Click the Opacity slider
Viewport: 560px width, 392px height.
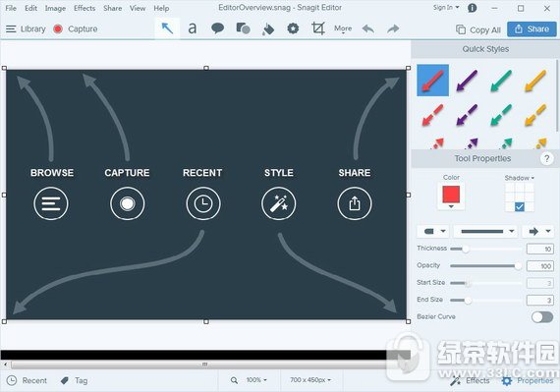(x=485, y=266)
